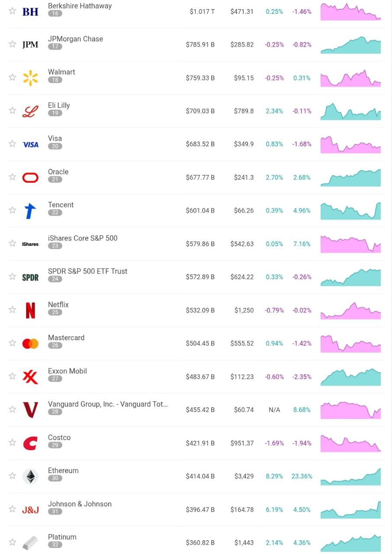Click the Netflix N logo
This screenshot has height=554, width=392.
[x=30, y=310]
